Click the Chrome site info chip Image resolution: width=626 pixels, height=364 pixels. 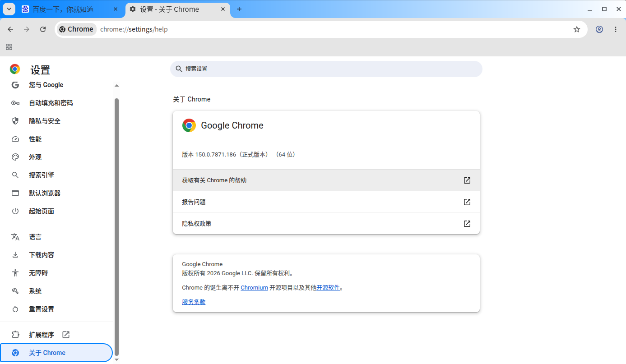tap(76, 29)
